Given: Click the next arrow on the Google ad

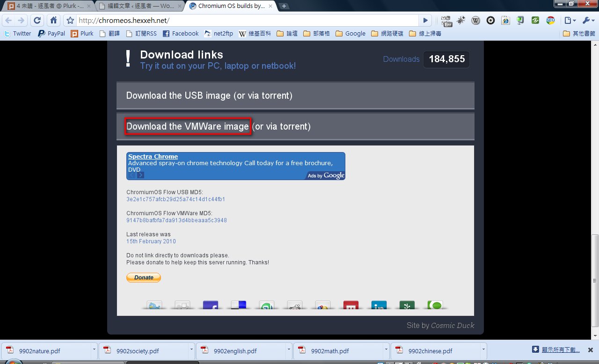Looking at the screenshot, I should tap(141, 175).
